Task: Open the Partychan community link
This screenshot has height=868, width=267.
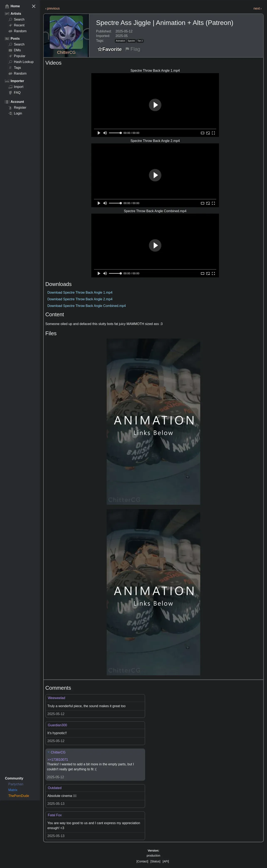Action: [16, 784]
